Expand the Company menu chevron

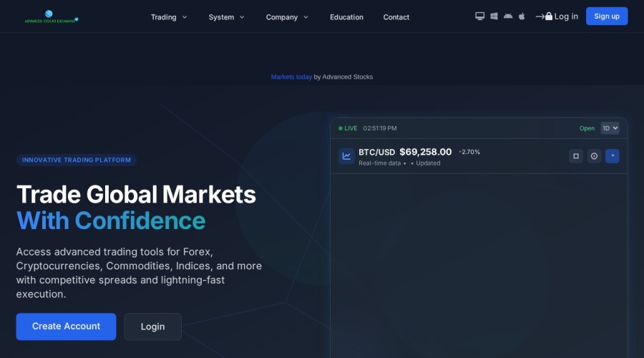click(306, 17)
